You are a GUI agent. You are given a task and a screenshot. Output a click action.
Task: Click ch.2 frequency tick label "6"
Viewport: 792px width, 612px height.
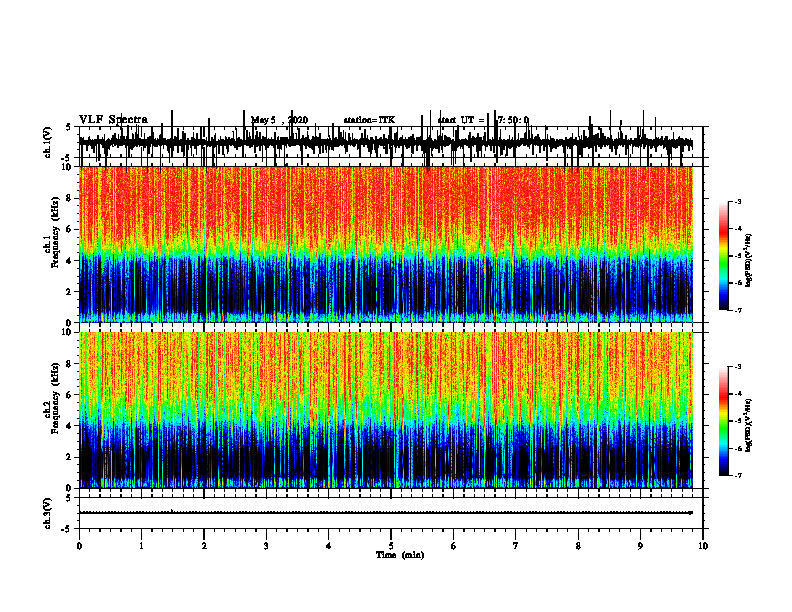(x=70, y=395)
